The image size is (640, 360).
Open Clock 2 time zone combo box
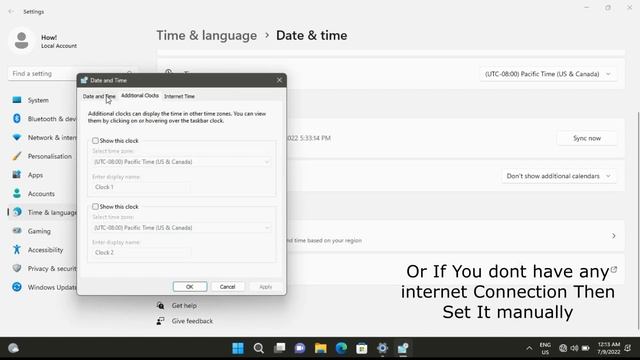pyautogui.click(x=182, y=228)
